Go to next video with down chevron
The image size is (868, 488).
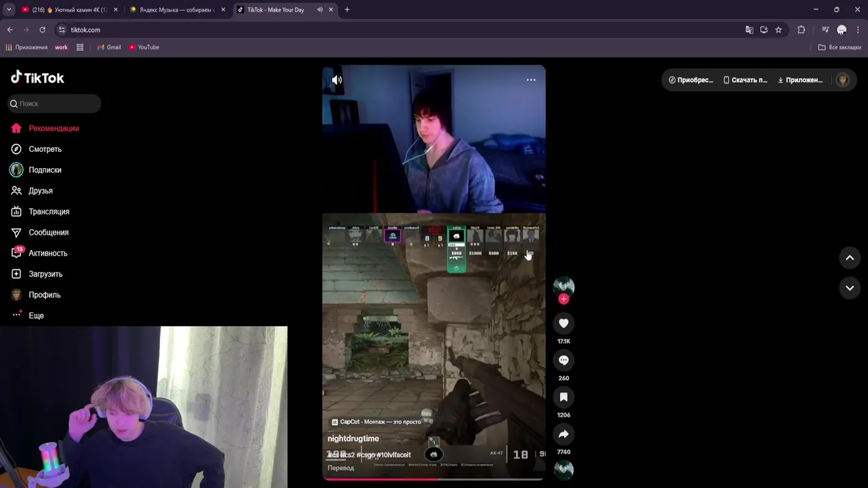pyautogui.click(x=850, y=288)
